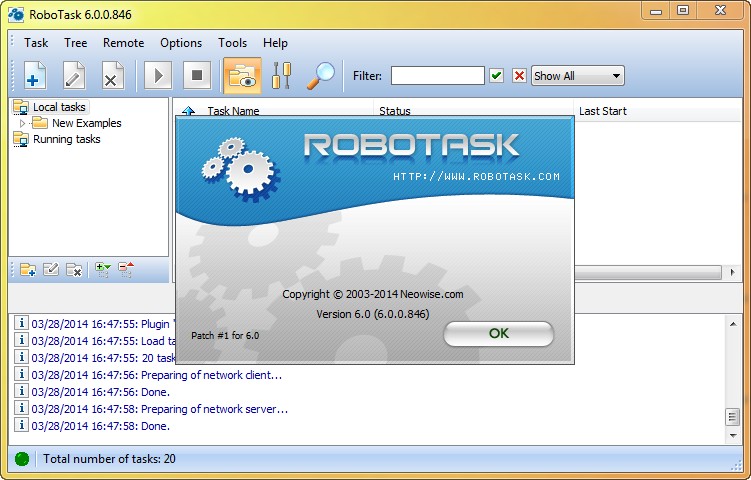Click in the Filter text field
751x480 pixels.
coord(437,76)
